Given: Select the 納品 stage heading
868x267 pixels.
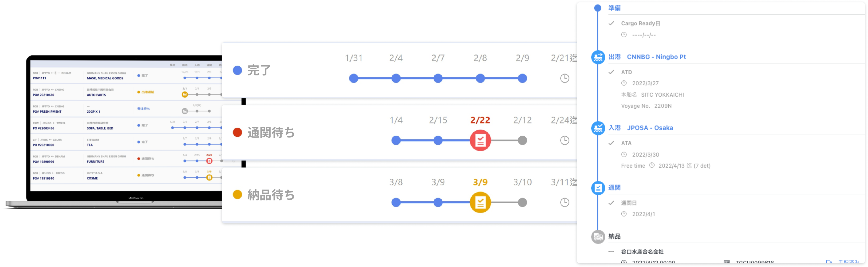Looking at the screenshot, I should [x=614, y=237].
